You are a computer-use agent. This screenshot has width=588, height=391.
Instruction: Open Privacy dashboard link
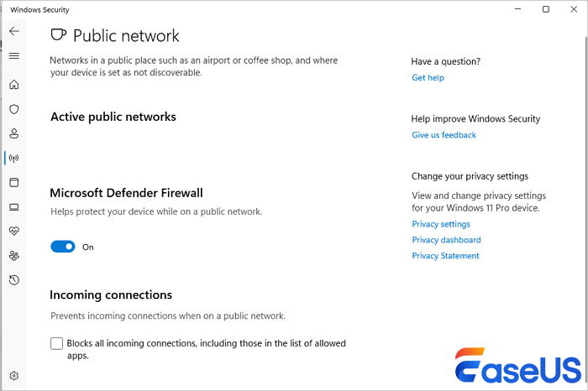(x=446, y=240)
